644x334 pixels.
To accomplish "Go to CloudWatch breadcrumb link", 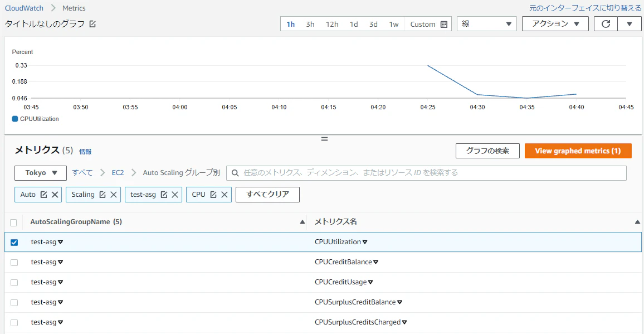I will coord(24,8).
